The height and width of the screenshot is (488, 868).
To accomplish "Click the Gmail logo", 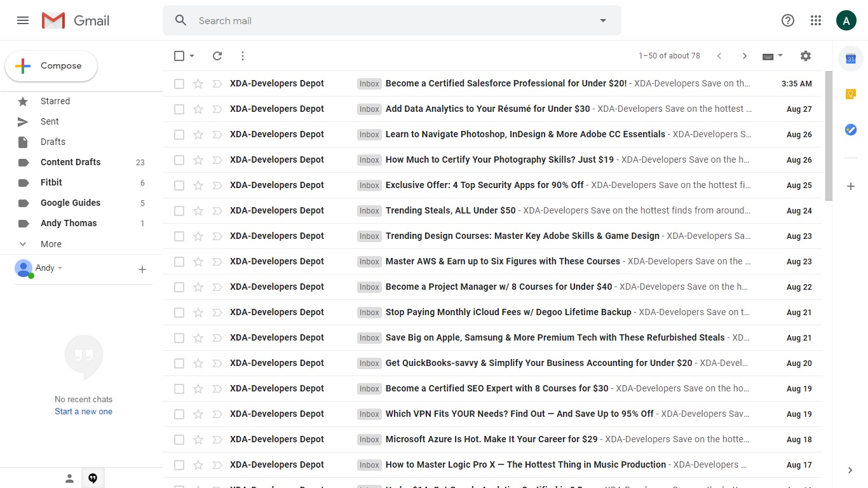I will coord(76,20).
